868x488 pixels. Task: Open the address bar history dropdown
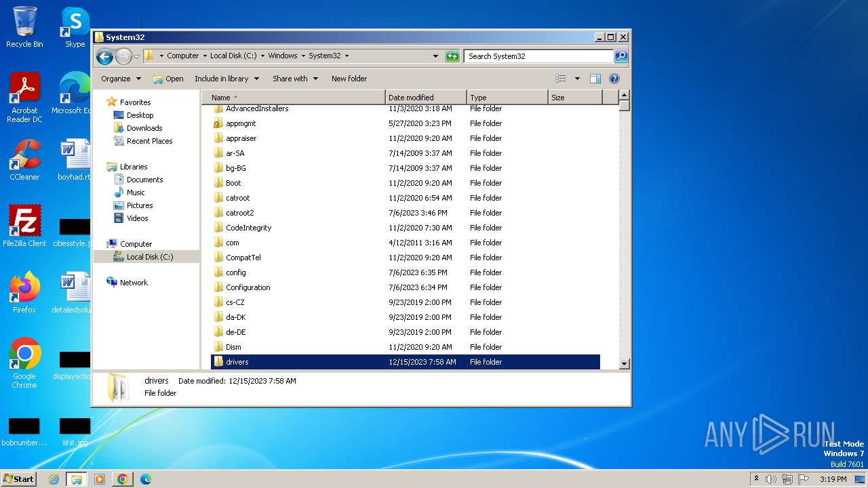(x=435, y=56)
